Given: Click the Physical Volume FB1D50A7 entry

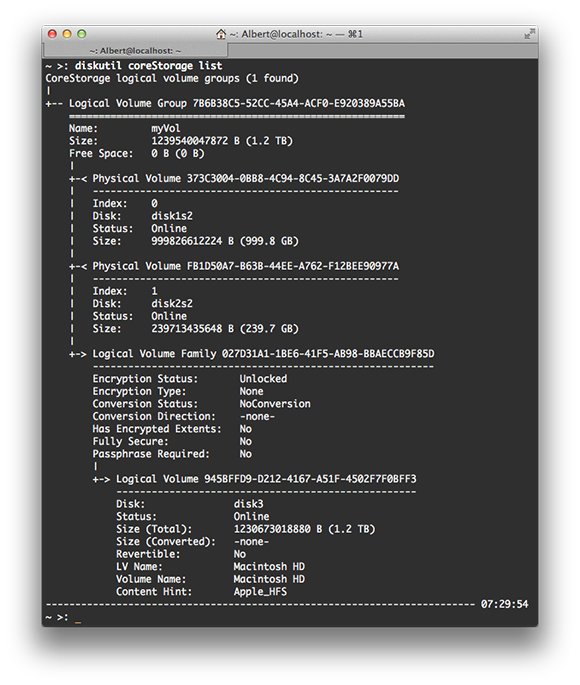Looking at the screenshot, I should click(x=234, y=266).
